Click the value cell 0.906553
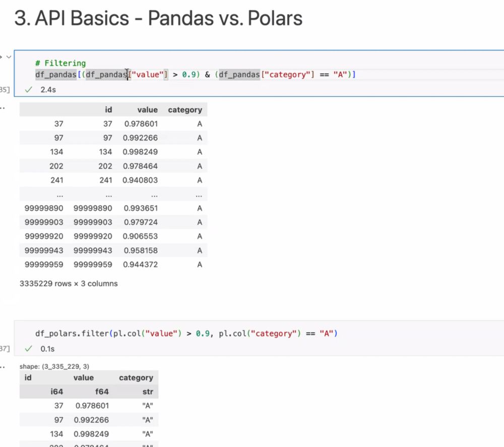The width and height of the screenshot is (504, 447). [140, 236]
